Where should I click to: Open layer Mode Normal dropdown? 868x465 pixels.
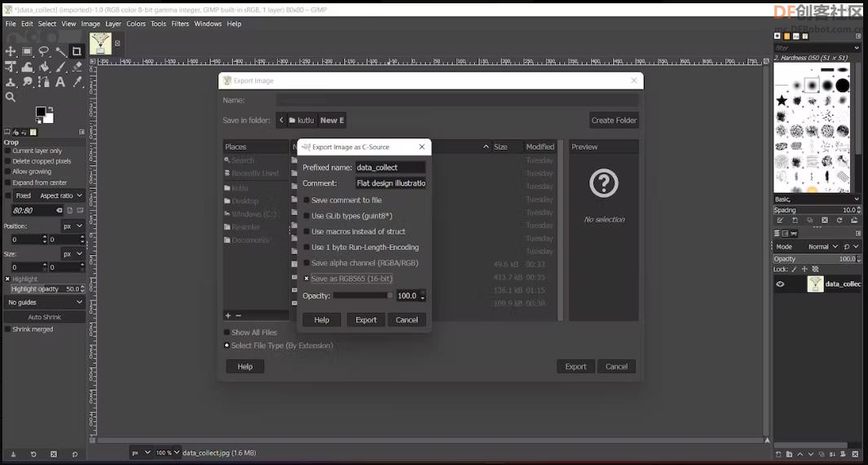(x=822, y=247)
